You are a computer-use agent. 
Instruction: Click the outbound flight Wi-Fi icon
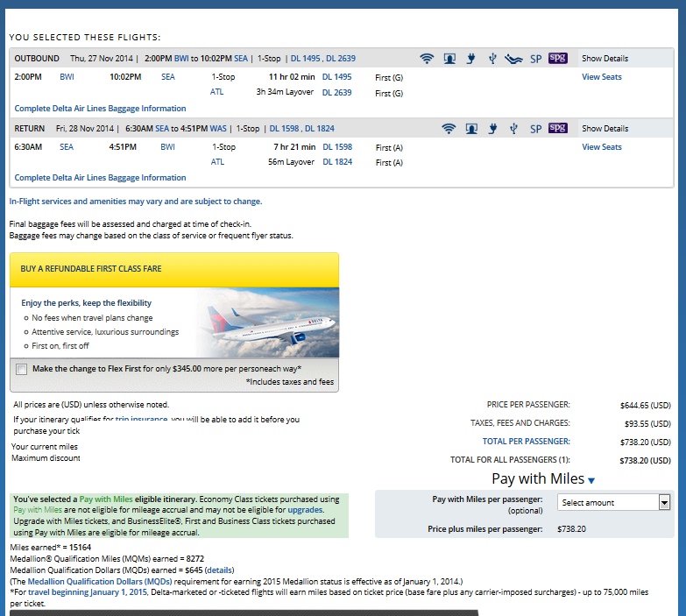[427, 59]
